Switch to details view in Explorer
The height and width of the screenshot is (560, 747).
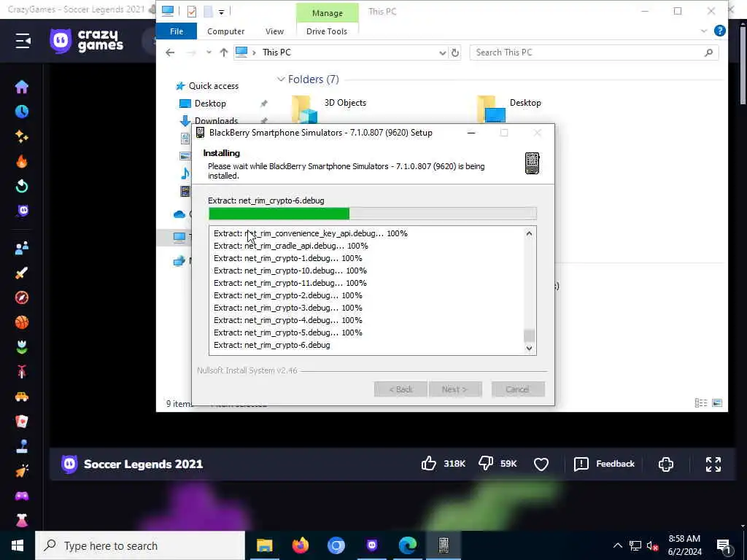click(701, 402)
